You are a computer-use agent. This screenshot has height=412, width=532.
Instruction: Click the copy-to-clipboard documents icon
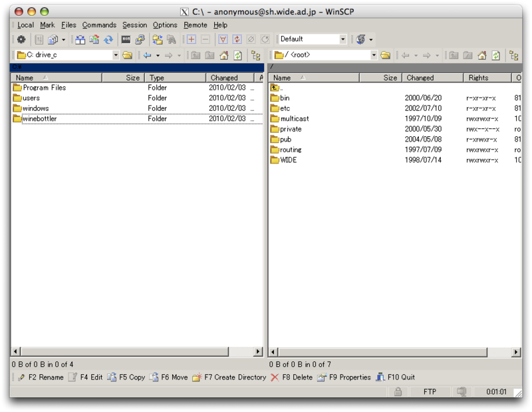point(53,39)
